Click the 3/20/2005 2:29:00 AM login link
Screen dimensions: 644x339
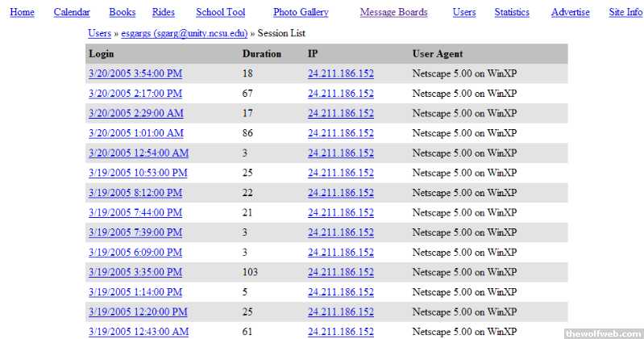(136, 113)
